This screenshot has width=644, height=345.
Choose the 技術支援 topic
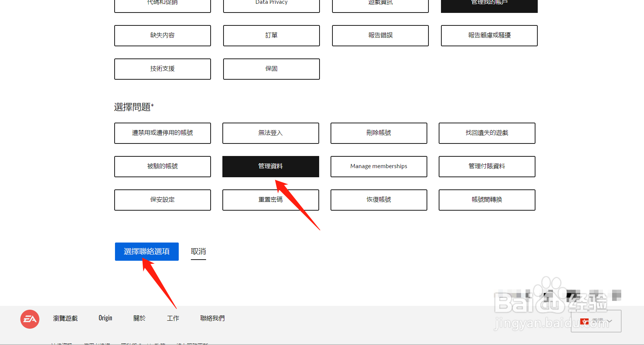pos(162,69)
